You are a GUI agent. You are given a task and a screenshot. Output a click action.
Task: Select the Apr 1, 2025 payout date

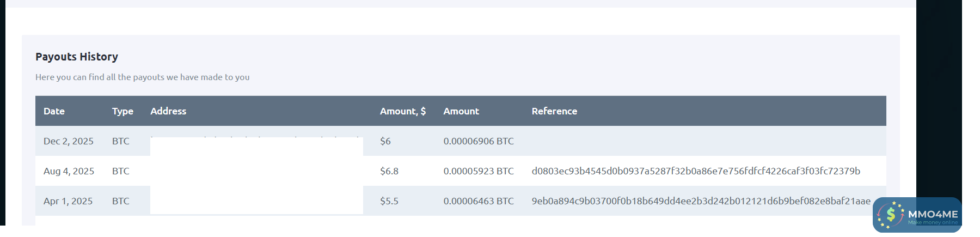point(68,201)
